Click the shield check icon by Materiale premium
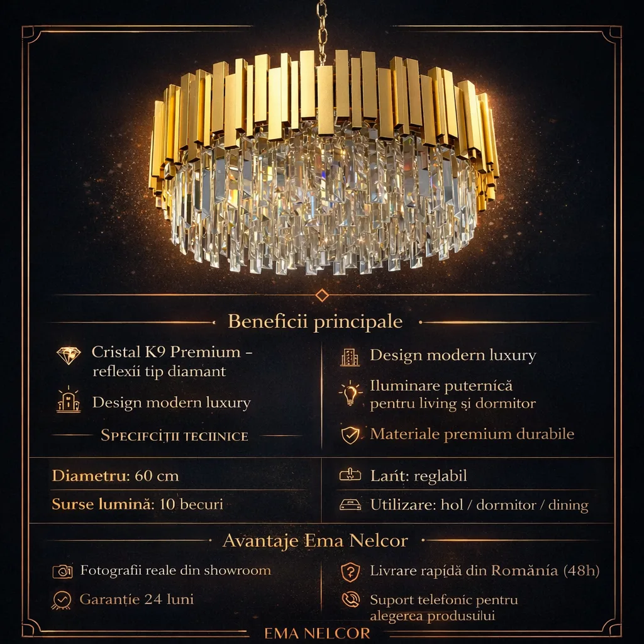Screen dimensions: 644x644 [x=350, y=435]
